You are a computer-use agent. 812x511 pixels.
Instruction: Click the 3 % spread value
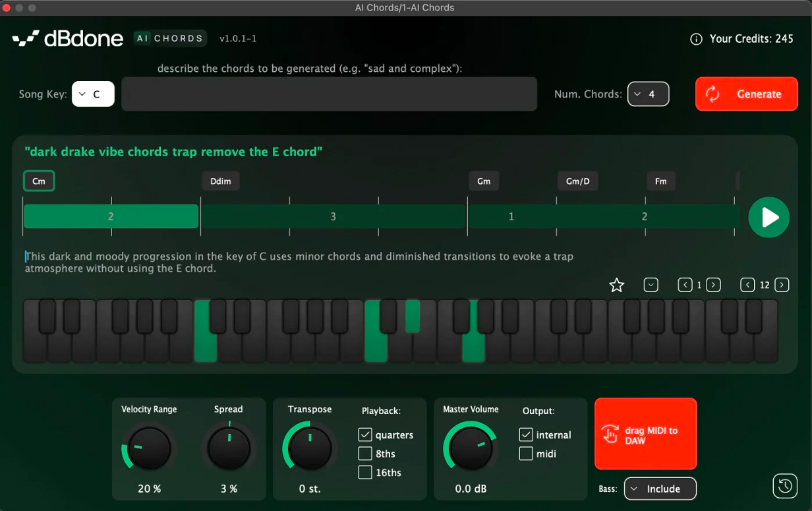[x=229, y=489]
